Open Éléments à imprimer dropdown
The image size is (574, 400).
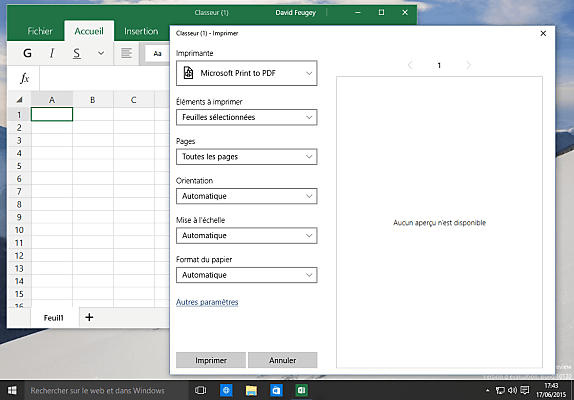pos(246,117)
